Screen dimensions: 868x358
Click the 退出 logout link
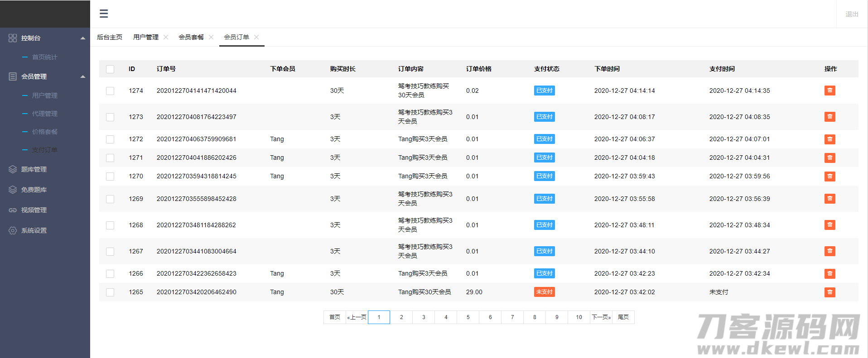pyautogui.click(x=852, y=14)
